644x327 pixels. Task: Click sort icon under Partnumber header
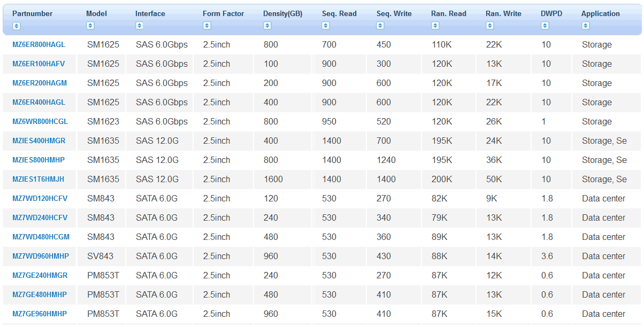pyautogui.click(x=17, y=26)
